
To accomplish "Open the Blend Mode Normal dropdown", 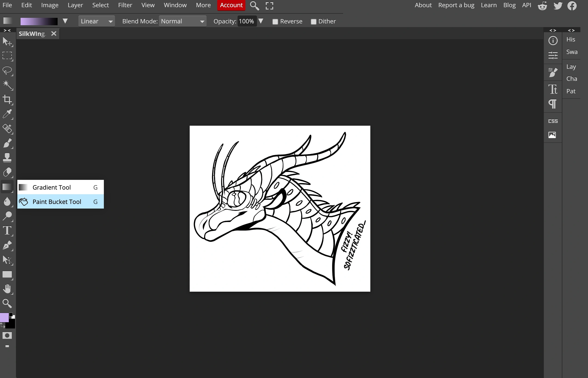I will pyautogui.click(x=183, y=21).
